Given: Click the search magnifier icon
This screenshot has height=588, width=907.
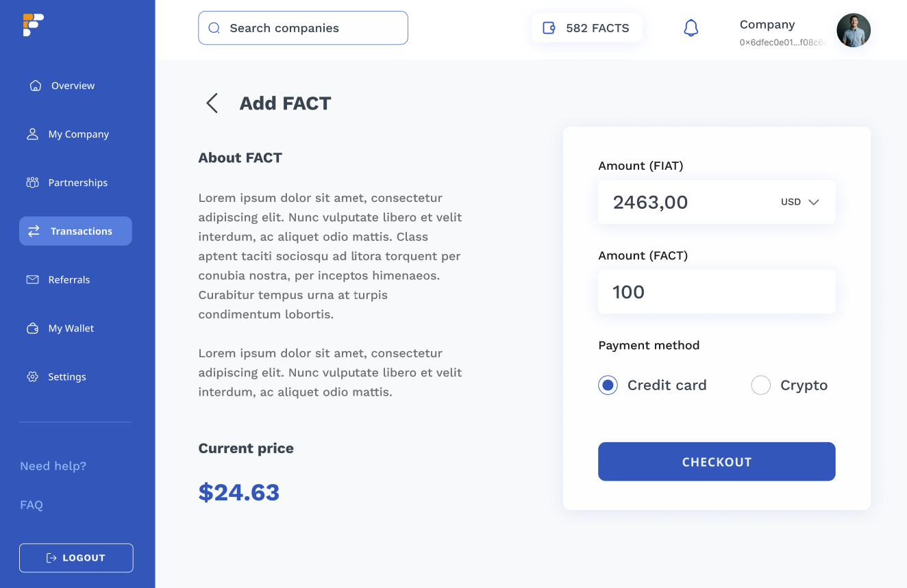Looking at the screenshot, I should (214, 28).
